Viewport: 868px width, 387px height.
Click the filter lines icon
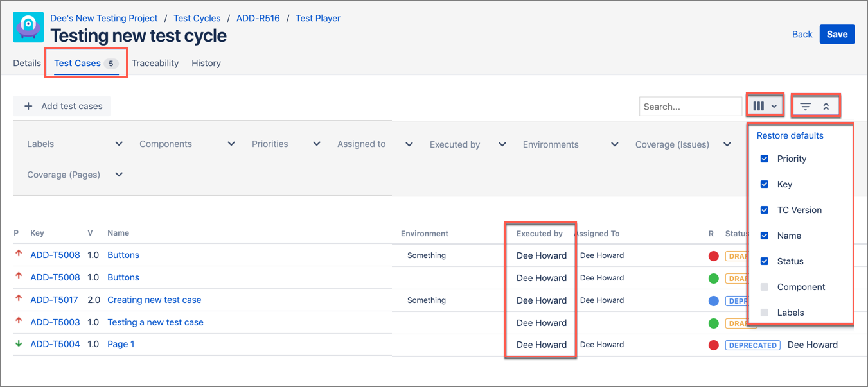pyautogui.click(x=805, y=107)
